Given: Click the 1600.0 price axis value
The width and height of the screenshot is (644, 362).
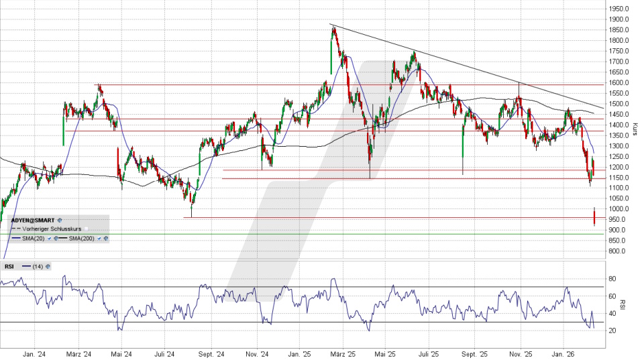Looking at the screenshot, I should point(619,82).
